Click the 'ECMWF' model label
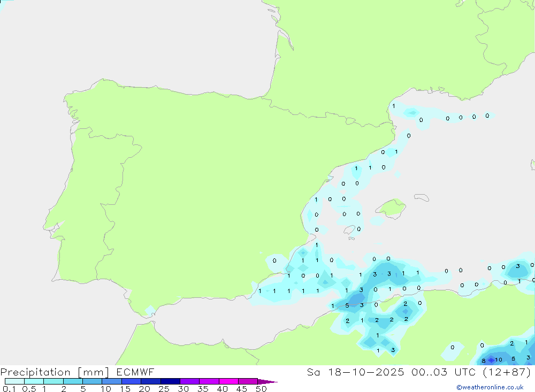Image resolution: width=535 pixels, height=392 pixels. [135, 372]
